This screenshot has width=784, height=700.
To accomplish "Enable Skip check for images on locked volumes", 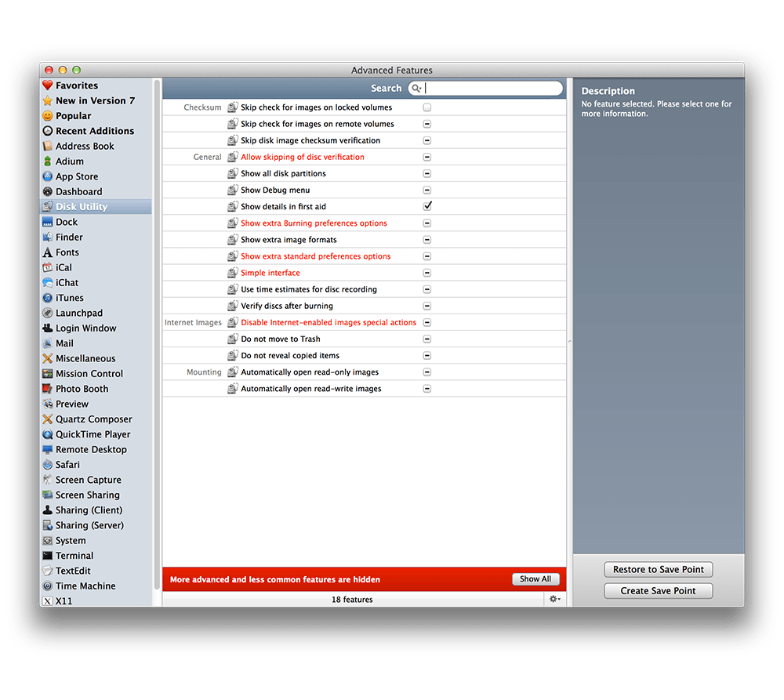I will point(427,107).
